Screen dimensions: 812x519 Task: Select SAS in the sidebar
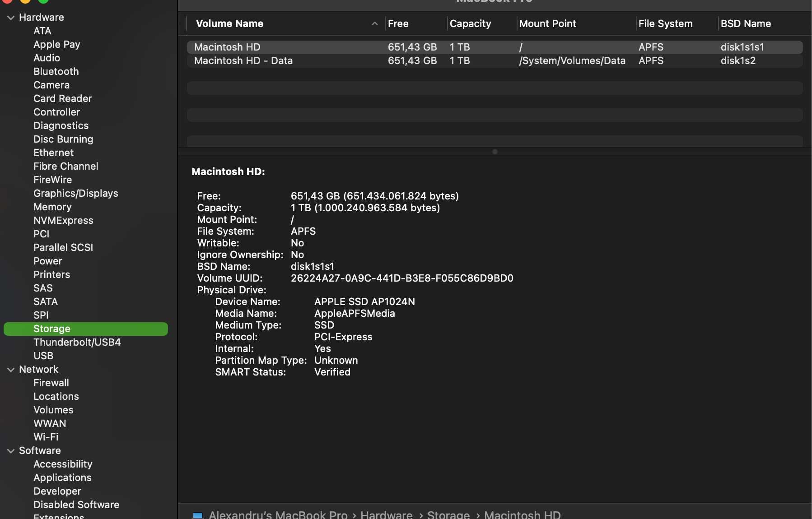pos(43,288)
